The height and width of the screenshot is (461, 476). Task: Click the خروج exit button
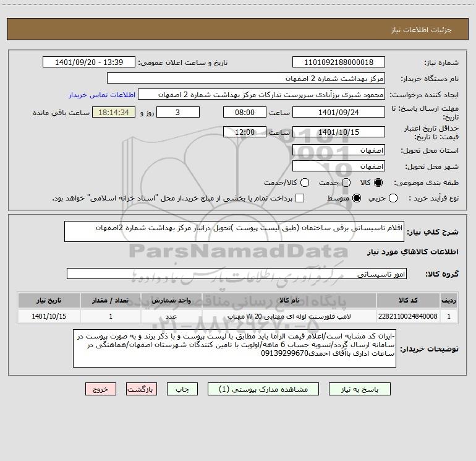pos(101,389)
